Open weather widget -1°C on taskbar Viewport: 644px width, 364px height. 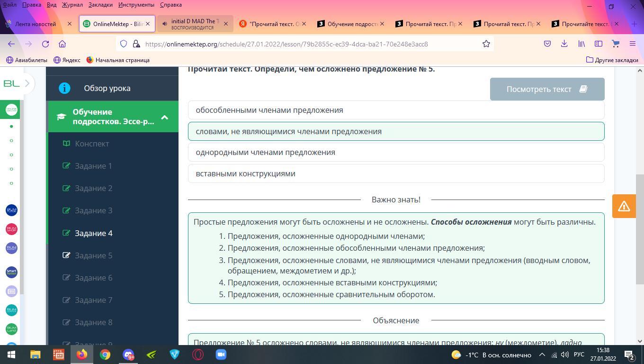491,355
